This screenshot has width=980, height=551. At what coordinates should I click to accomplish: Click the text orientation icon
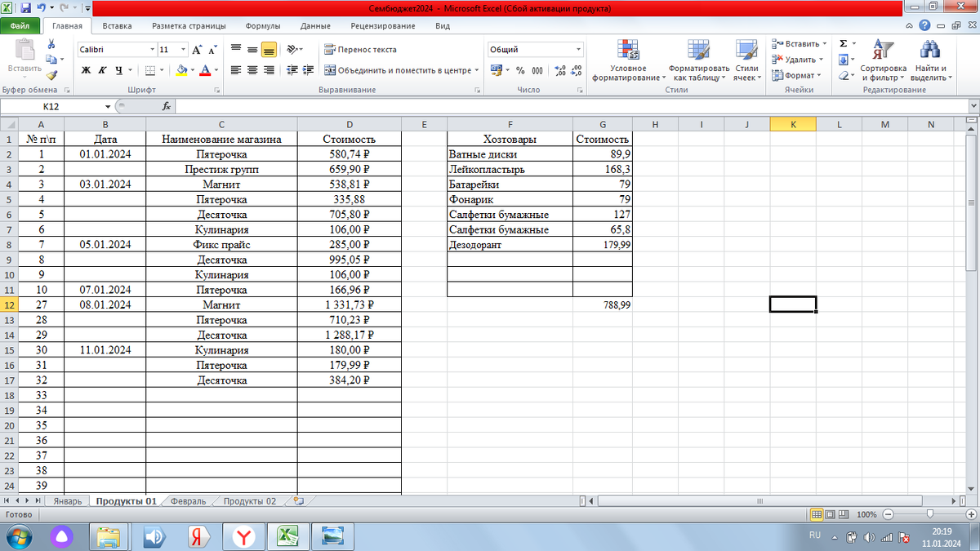[x=292, y=49]
